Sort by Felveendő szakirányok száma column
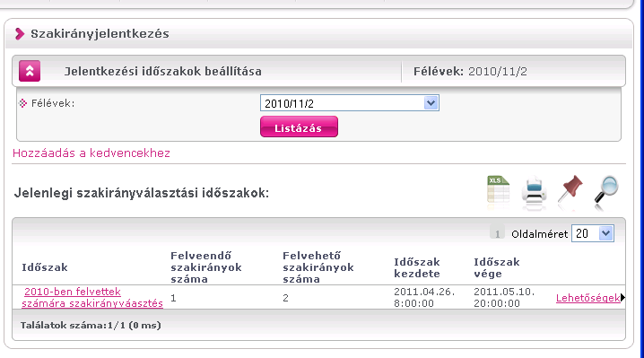Screen dimensions: 644x358 [x=206, y=267]
